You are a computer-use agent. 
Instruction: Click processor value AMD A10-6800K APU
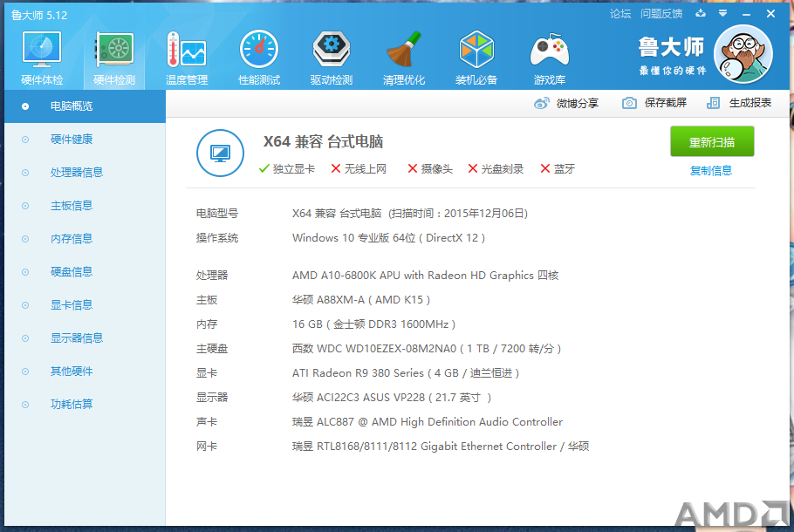point(426,276)
